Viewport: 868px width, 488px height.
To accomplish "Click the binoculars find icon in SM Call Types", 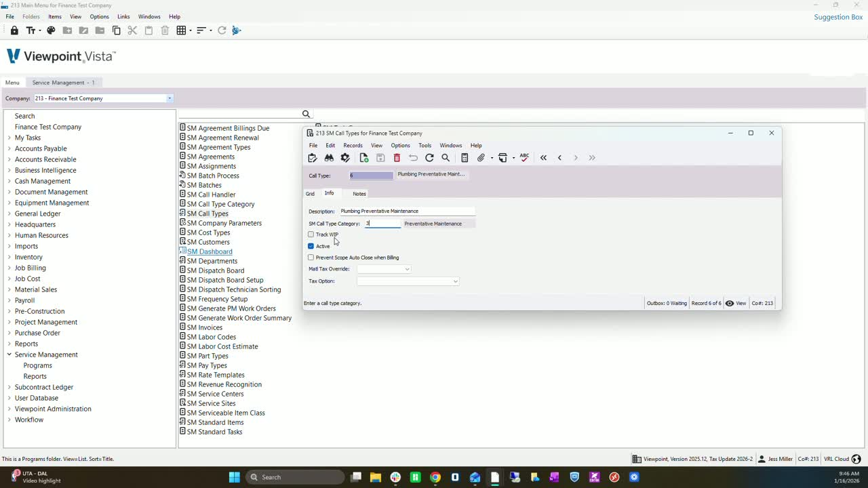I will pyautogui.click(x=329, y=158).
